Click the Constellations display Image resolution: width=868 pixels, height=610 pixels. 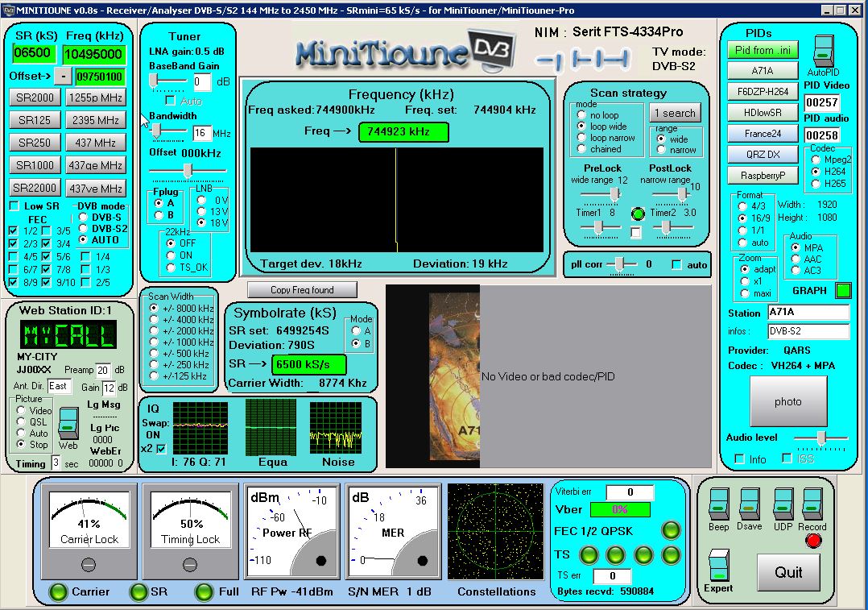(x=496, y=532)
